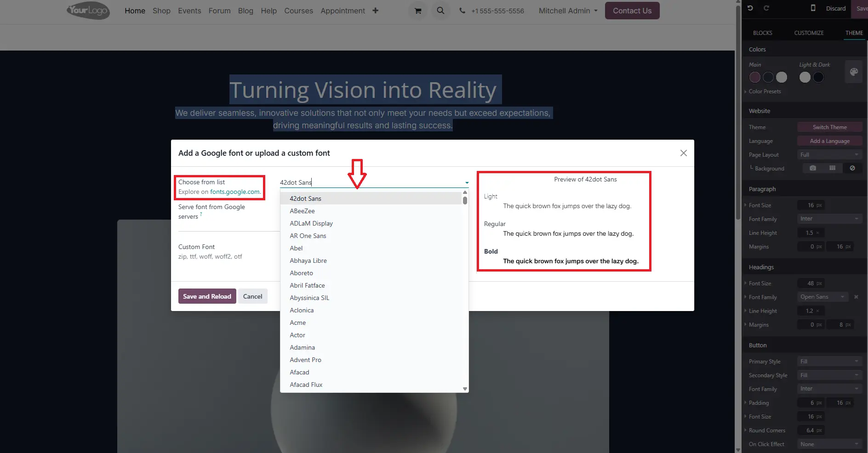Open the Mitchell Admin user dropdown
This screenshot has width=868, height=453.
coord(568,11)
